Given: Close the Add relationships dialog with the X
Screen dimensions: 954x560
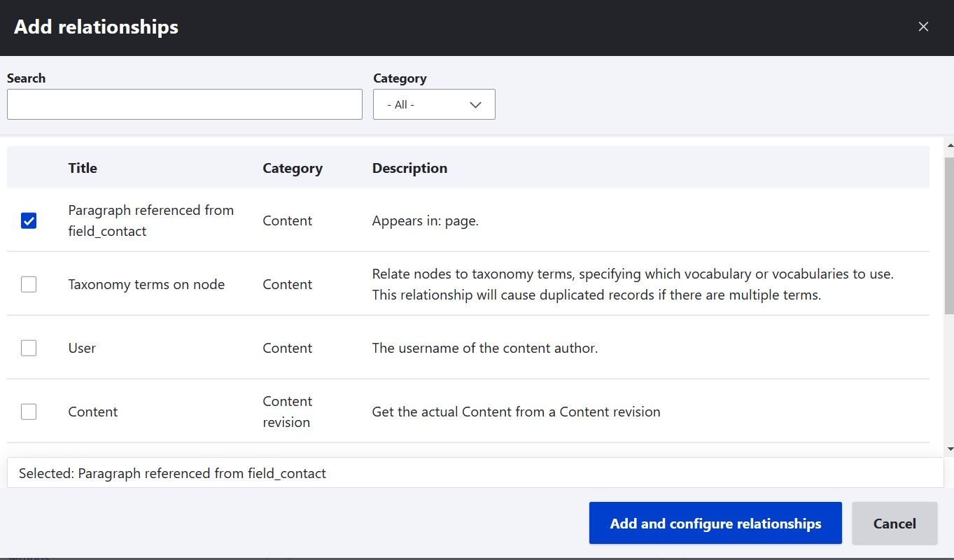Looking at the screenshot, I should pos(923,27).
